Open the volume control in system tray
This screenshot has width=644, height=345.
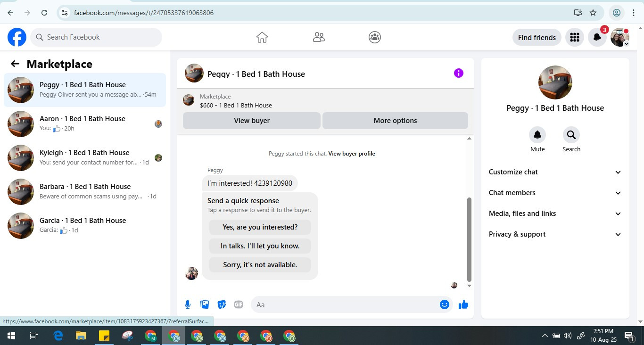click(568, 336)
